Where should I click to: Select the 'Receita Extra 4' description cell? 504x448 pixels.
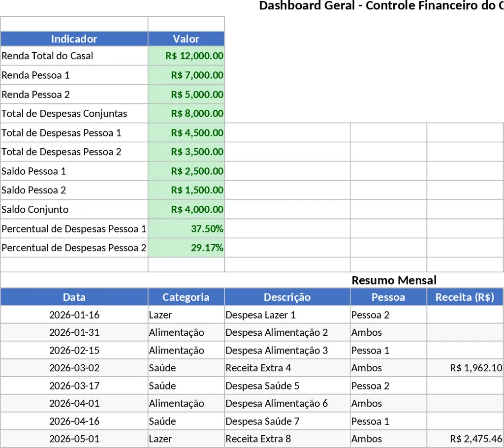(287, 368)
